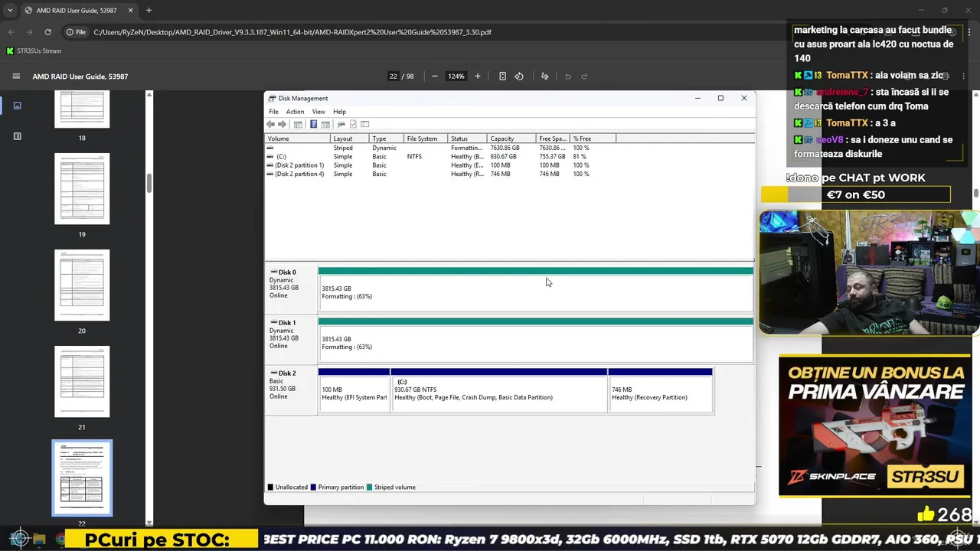Select the Disk 1 label block

point(291,339)
